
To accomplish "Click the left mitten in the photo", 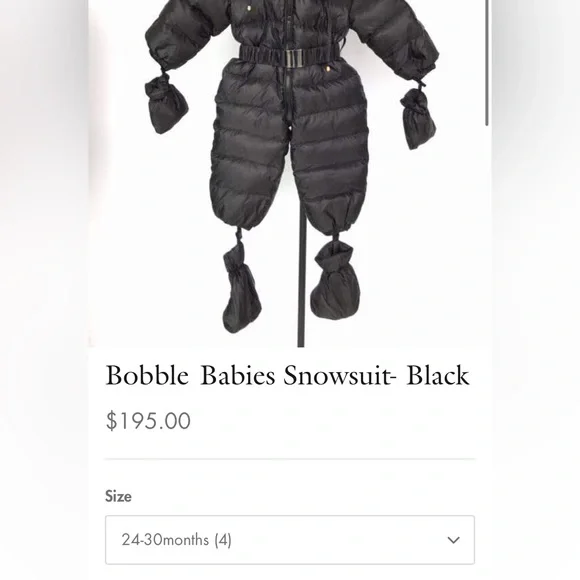I will 166,103.
